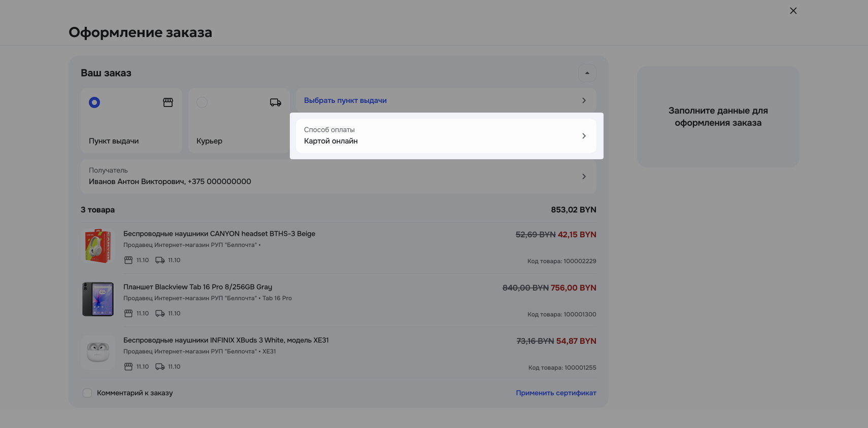Select the Курьер delivery radio button

point(202,102)
